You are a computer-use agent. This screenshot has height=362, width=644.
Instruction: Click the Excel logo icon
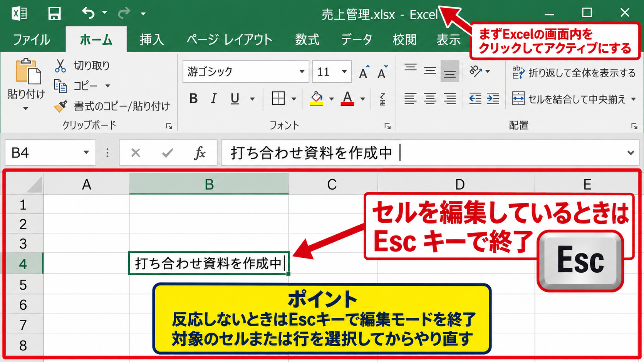coord(19,14)
